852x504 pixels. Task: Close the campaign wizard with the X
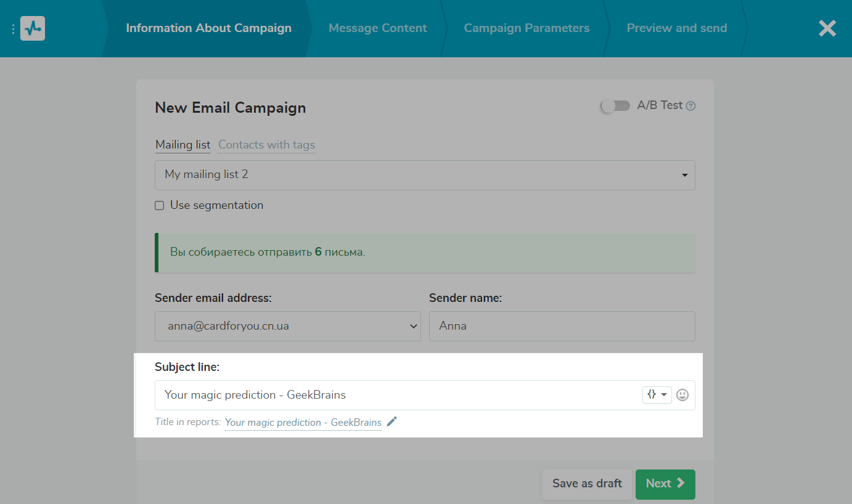tap(827, 28)
